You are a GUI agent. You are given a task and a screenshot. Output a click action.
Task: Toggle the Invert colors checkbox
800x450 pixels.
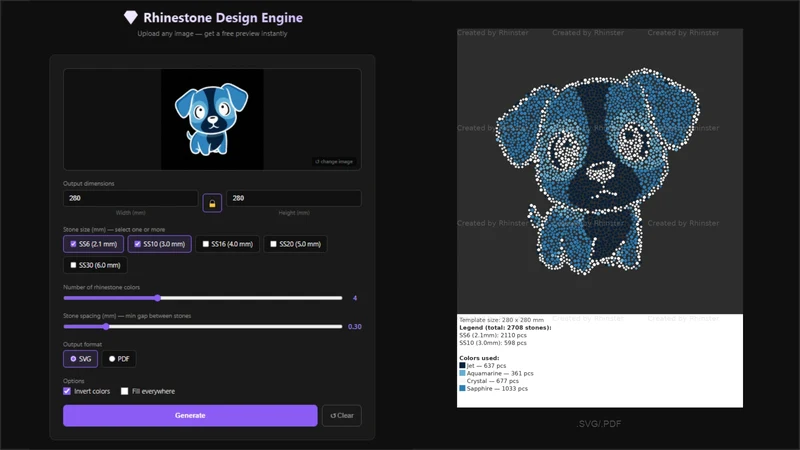[67, 391]
